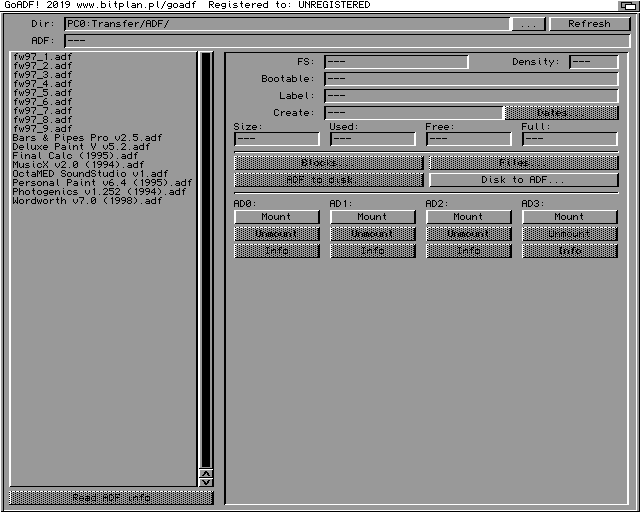
Task: Click the FS value field
Action: (396, 62)
